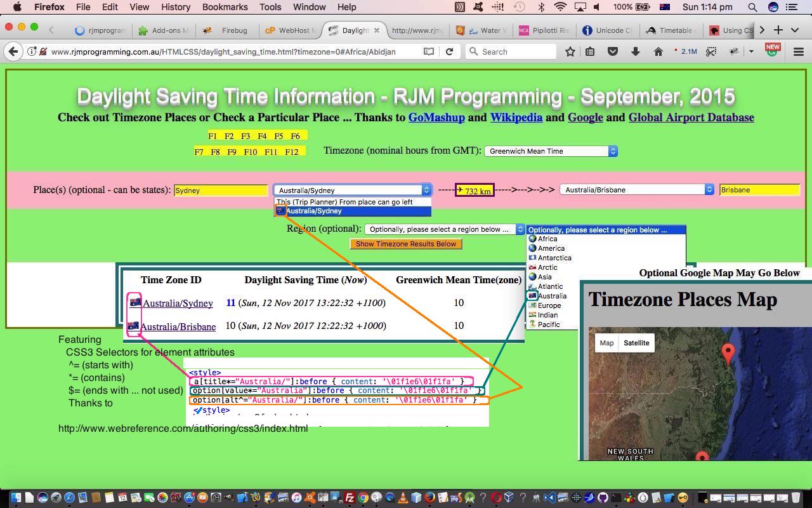Open the macOS Notification Center icon
This screenshot has height=508, width=812.
(x=791, y=7)
